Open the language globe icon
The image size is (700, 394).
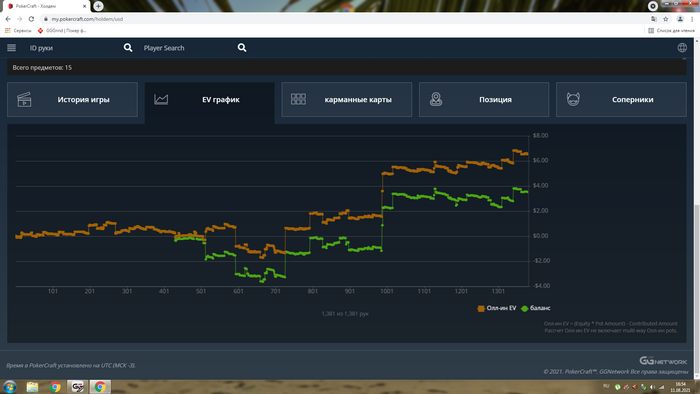[x=682, y=48]
